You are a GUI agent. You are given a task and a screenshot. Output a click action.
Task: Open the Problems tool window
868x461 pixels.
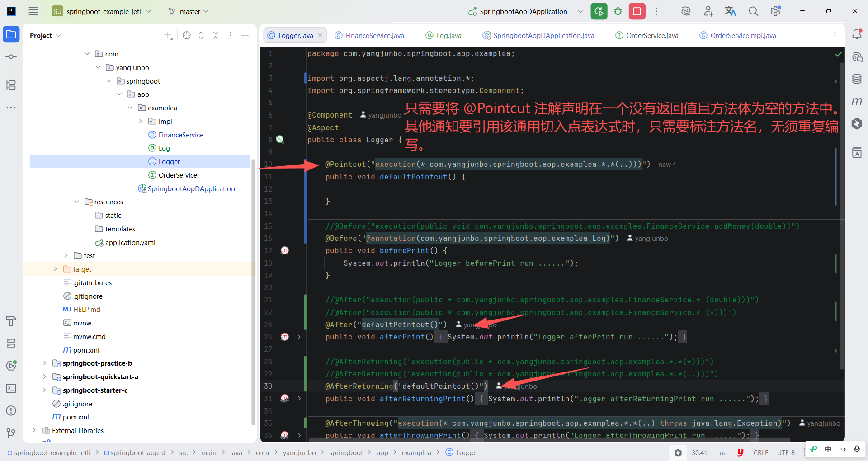tap(11, 411)
